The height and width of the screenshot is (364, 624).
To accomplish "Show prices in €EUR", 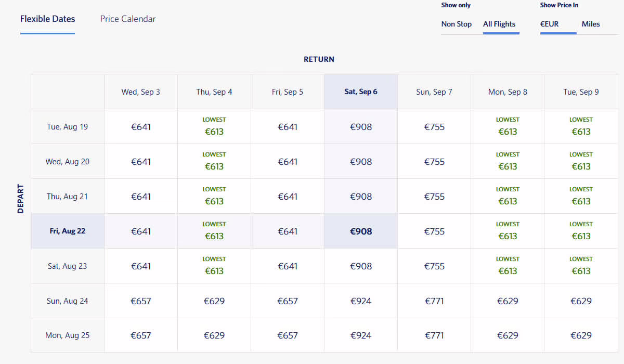I will [x=549, y=24].
